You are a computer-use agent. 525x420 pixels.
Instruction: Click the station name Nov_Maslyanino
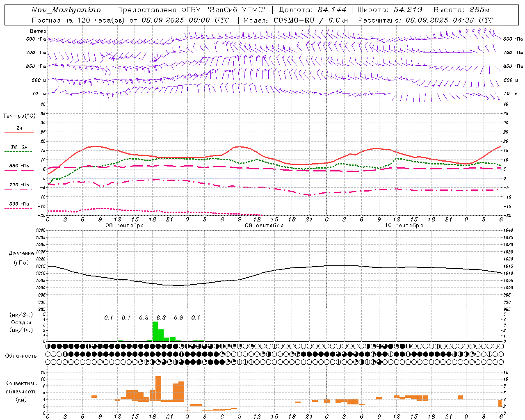coord(66,10)
